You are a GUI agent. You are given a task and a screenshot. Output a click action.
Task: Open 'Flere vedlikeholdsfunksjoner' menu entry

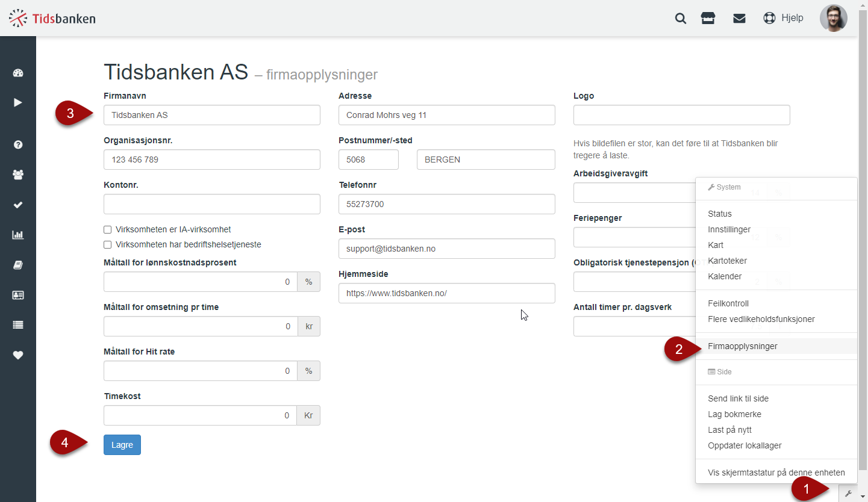point(776,319)
